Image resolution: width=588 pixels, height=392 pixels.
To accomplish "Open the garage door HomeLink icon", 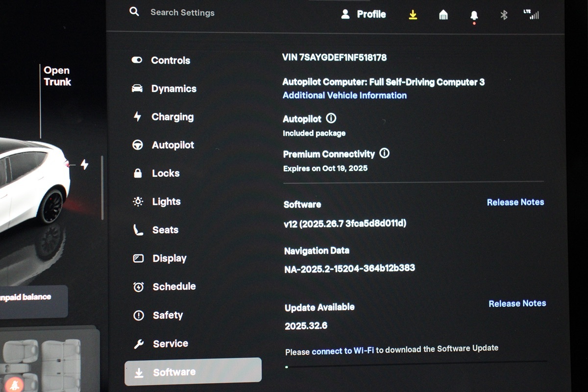I will click(x=443, y=15).
